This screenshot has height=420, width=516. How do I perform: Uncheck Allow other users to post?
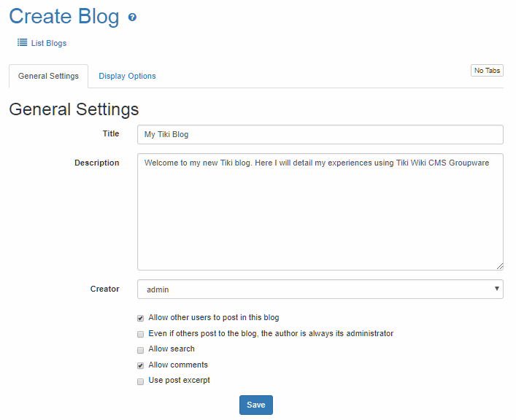click(x=140, y=319)
